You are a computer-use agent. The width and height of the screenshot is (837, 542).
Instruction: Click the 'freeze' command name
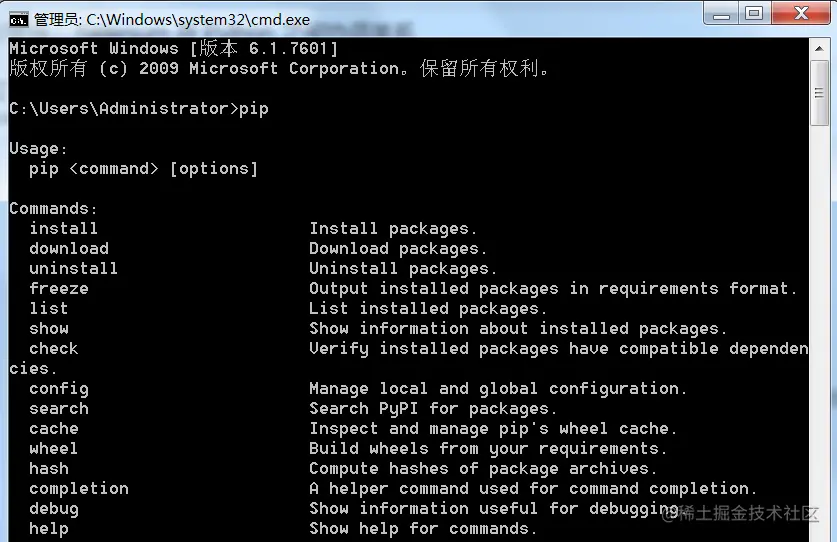[59, 289]
